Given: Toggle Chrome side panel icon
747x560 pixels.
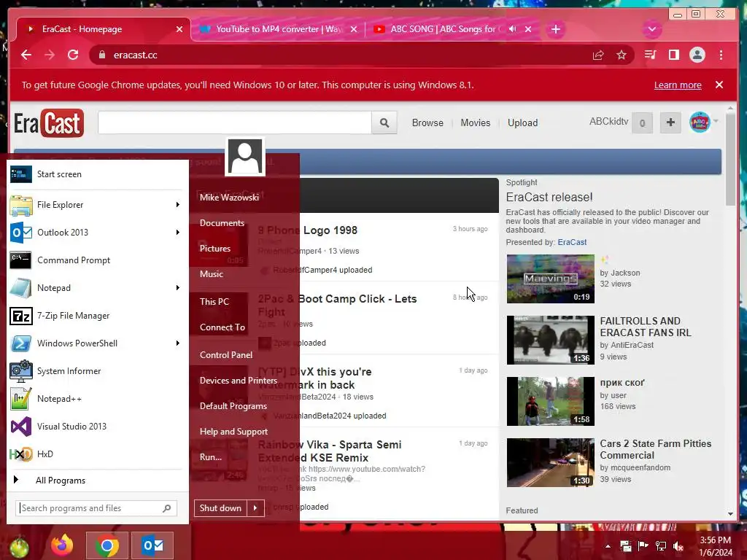Looking at the screenshot, I should click(x=673, y=55).
